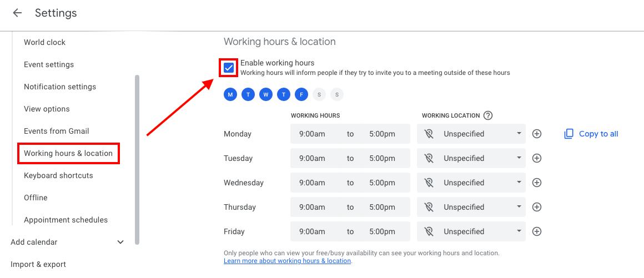Toggle the Monday day circle off
The height and width of the screenshot is (278, 644).
230,94
